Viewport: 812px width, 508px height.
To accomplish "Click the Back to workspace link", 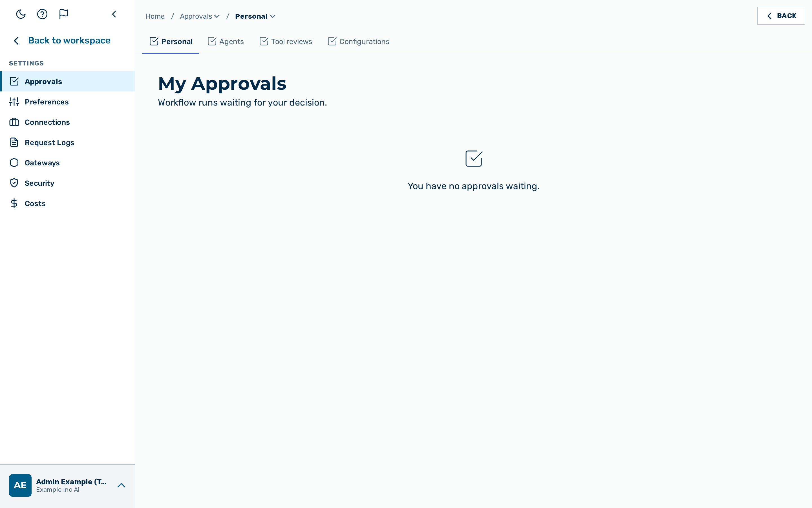I will 69,41.
